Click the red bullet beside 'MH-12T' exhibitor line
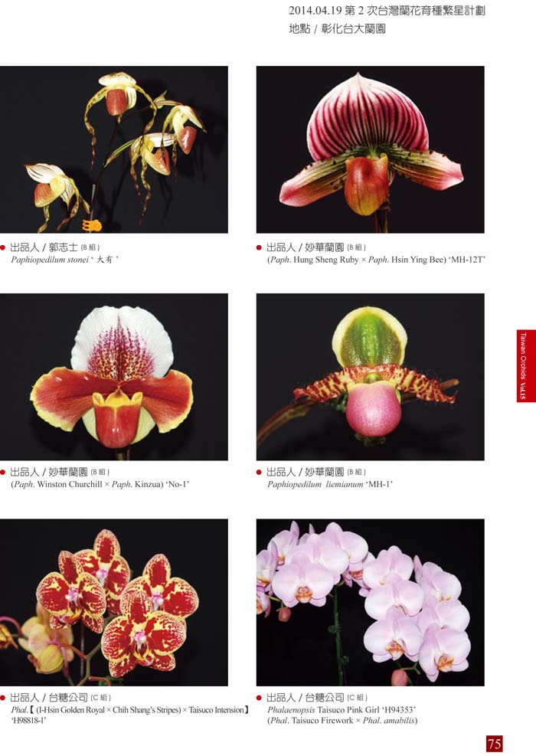 point(260,248)
